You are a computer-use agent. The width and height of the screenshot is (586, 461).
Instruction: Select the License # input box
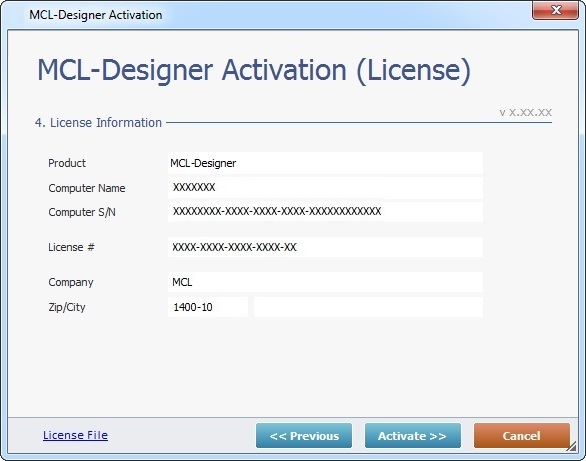tap(325, 247)
